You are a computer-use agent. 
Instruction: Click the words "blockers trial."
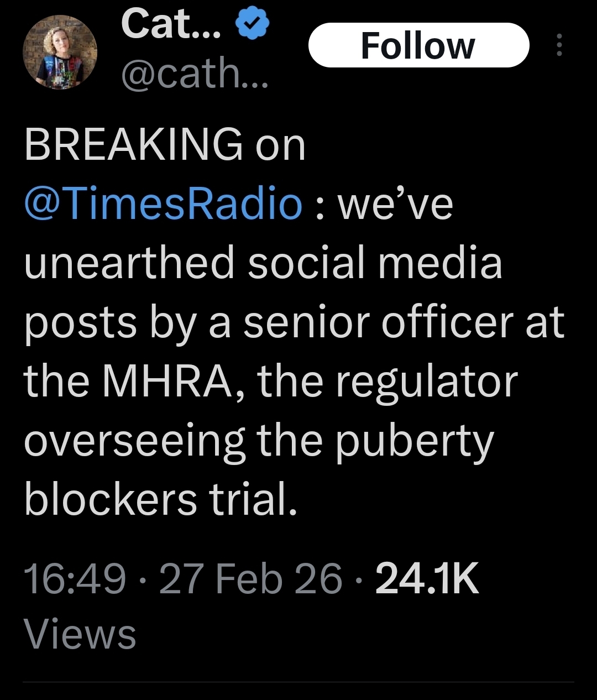coord(161,500)
